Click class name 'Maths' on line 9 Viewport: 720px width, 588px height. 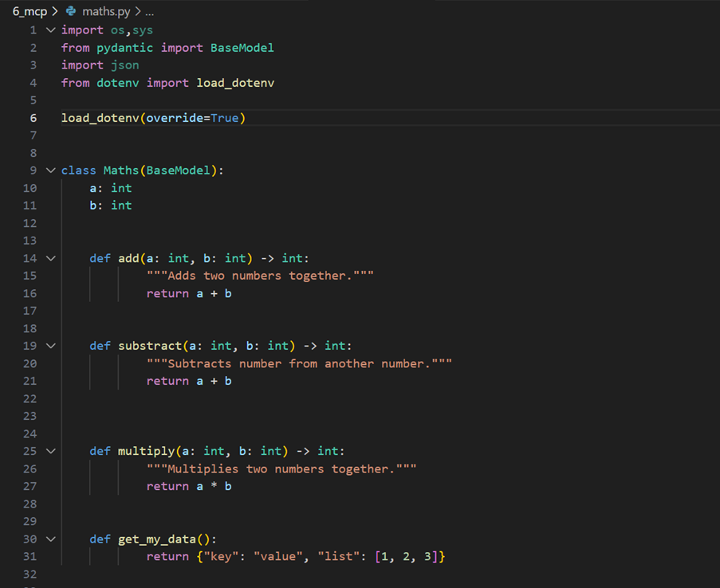click(121, 171)
